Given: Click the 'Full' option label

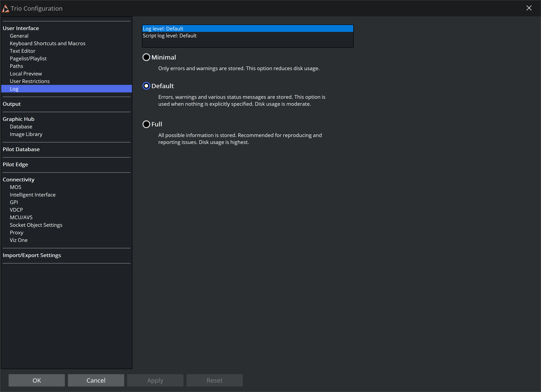Looking at the screenshot, I should (x=157, y=124).
